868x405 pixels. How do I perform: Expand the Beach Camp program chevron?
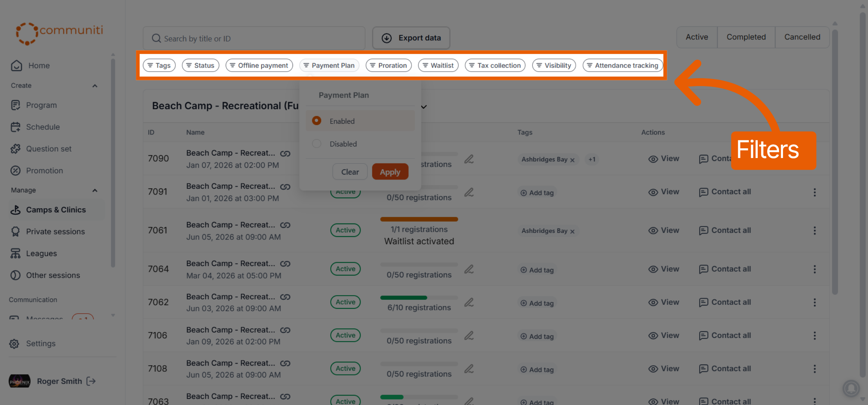[424, 107]
